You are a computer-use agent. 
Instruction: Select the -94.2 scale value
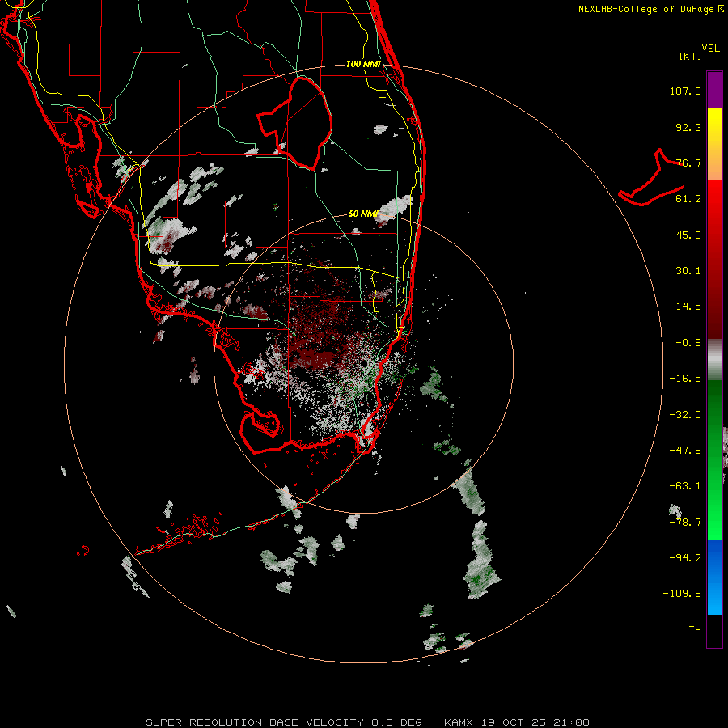[x=685, y=557]
